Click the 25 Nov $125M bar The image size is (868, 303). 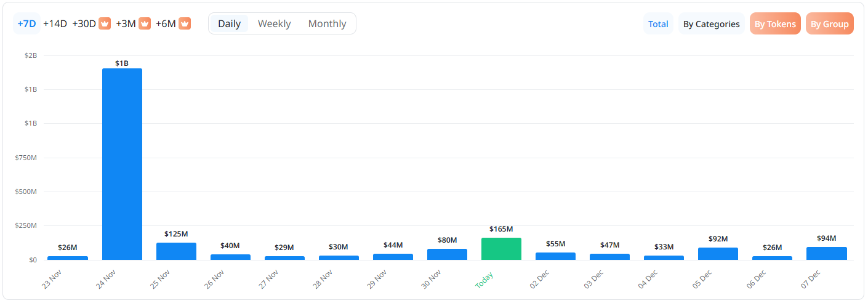coord(176,251)
